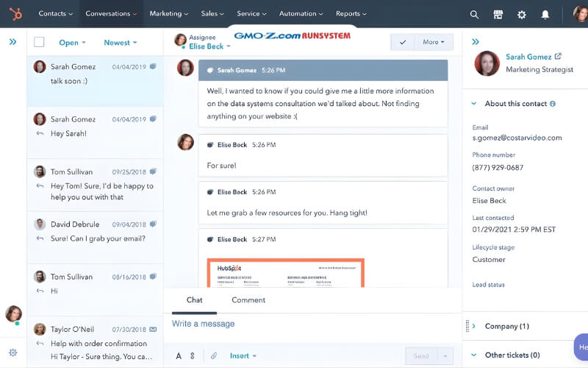Tick the select-all conversations checkbox
Viewport: 588px width, 368px height.
click(39, 42)
